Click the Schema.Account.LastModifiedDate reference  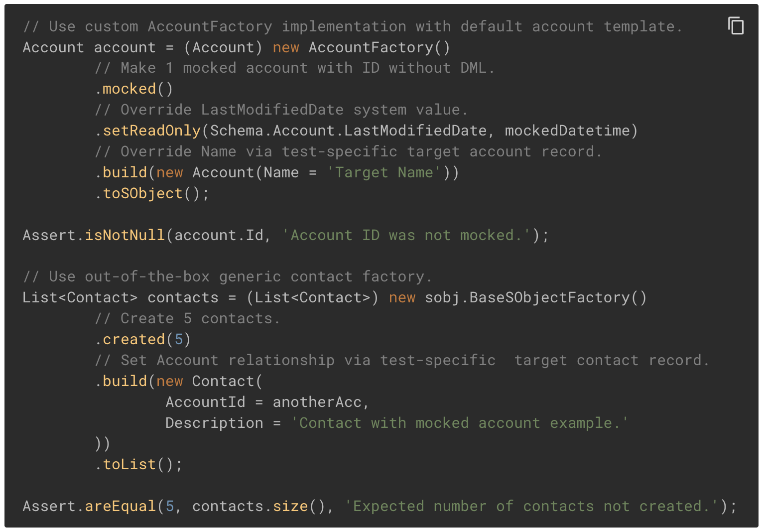[348, 131]
